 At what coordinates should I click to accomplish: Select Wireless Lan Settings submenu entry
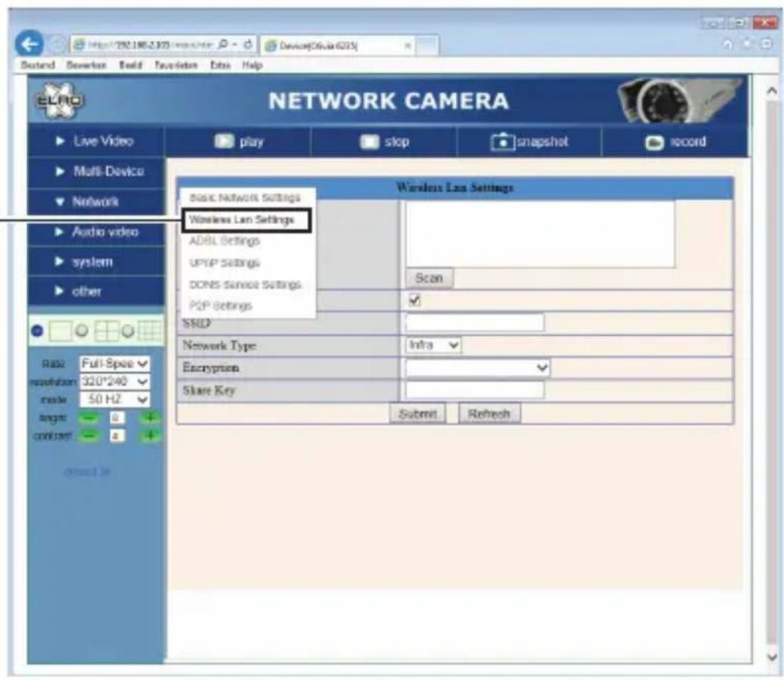tap(241, 219)
